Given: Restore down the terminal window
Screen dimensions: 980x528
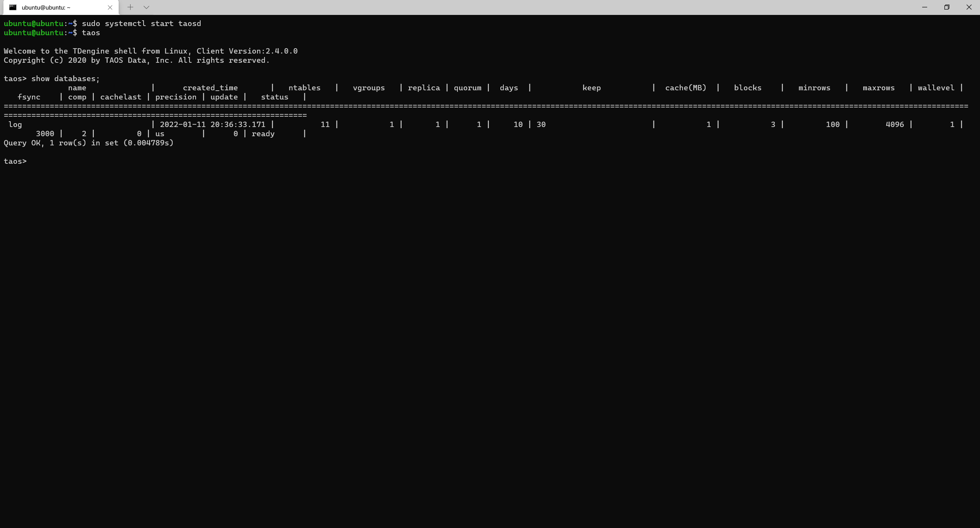Looking at the screenshot, I should coord(947,7).
